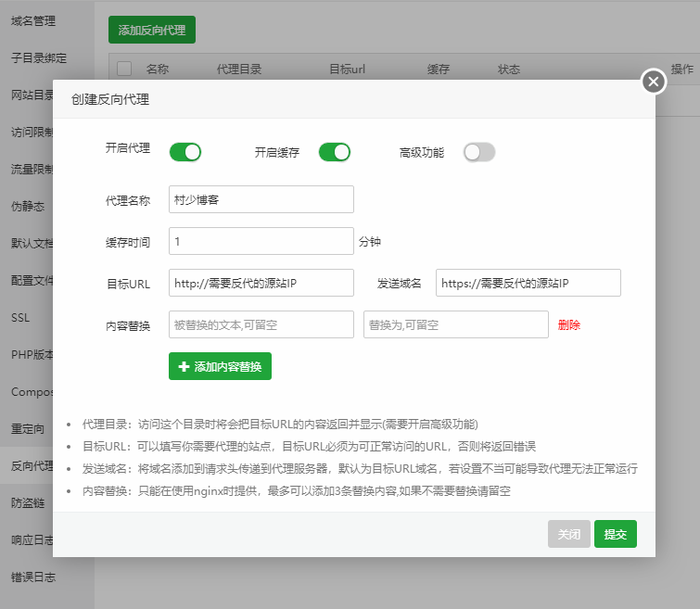Screen dimensions: 700x609
Task: Open 重定向 in sidebar
Action: coord(28,428)
